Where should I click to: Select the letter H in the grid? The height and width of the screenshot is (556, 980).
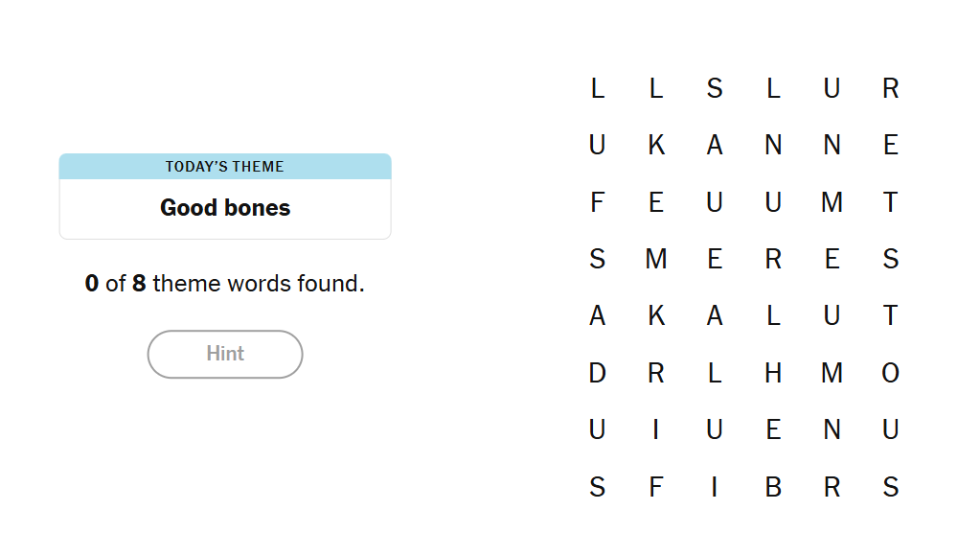[773, 373]
